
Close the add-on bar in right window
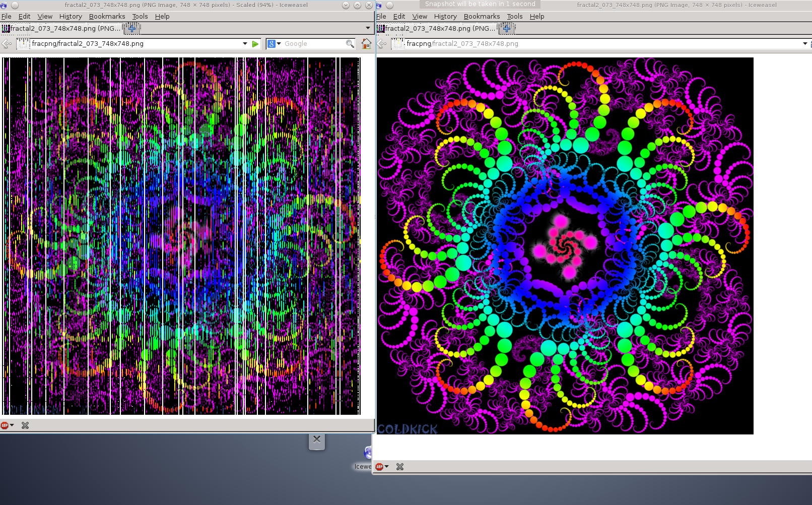coord(400,467)
